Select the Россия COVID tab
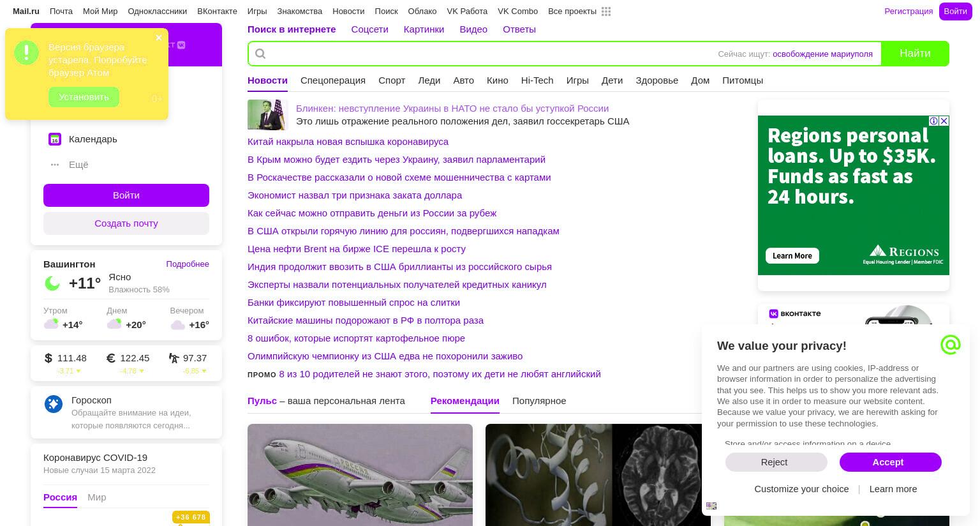 pos(60,497)
